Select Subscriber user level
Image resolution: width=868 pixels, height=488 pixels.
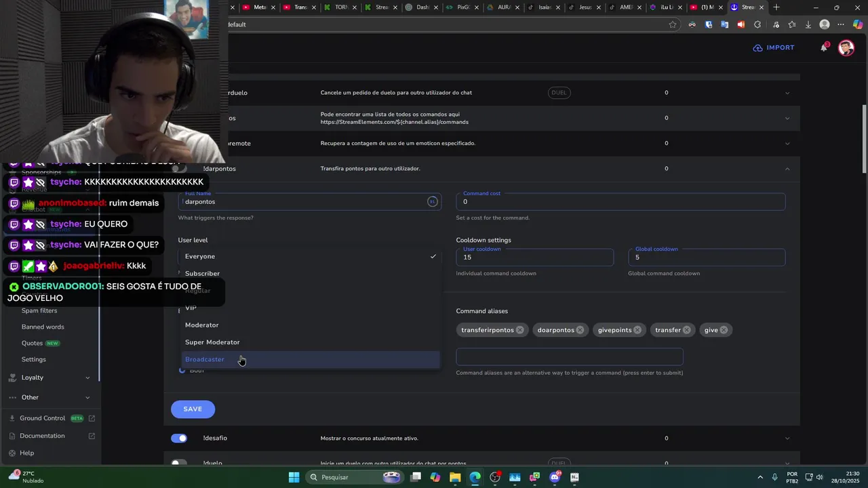pyautogui.click(x=311, y=274)
